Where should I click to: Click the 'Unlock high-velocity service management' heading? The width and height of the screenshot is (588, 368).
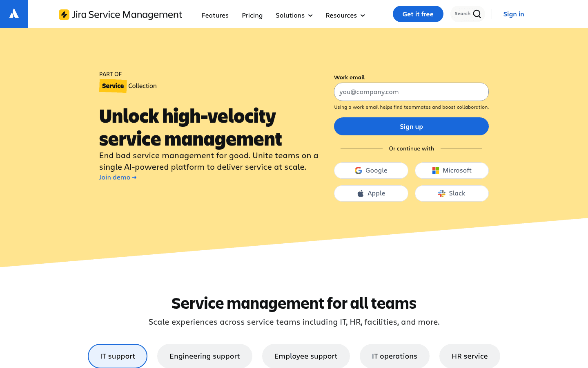[x=190, y=127]
